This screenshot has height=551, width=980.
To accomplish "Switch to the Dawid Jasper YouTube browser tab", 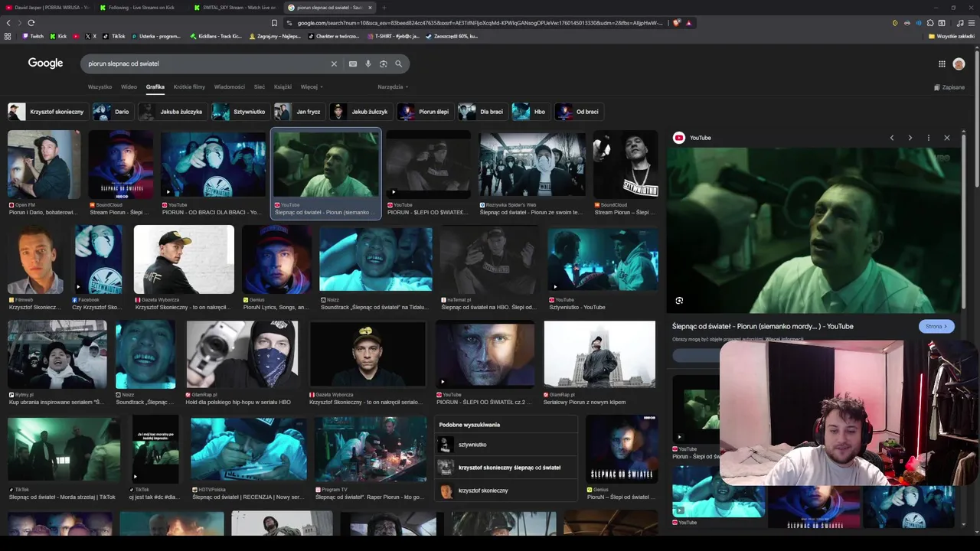I will point(47,8).
